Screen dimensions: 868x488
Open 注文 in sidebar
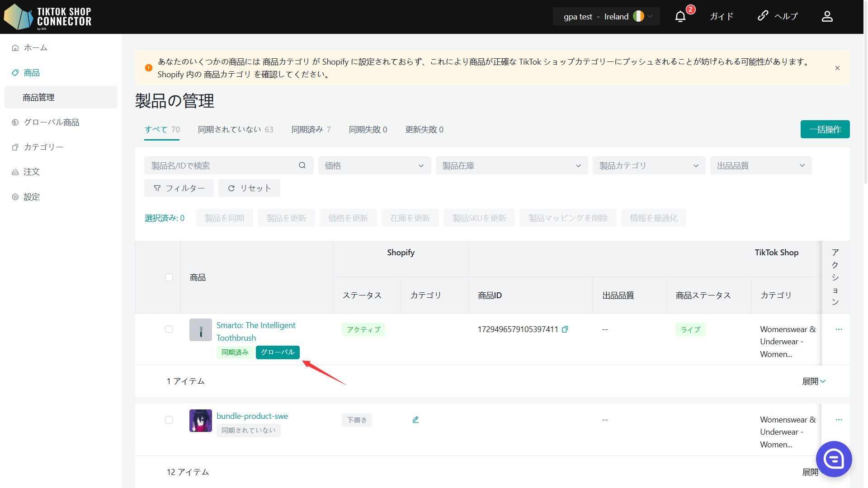(x=61, y=172)
